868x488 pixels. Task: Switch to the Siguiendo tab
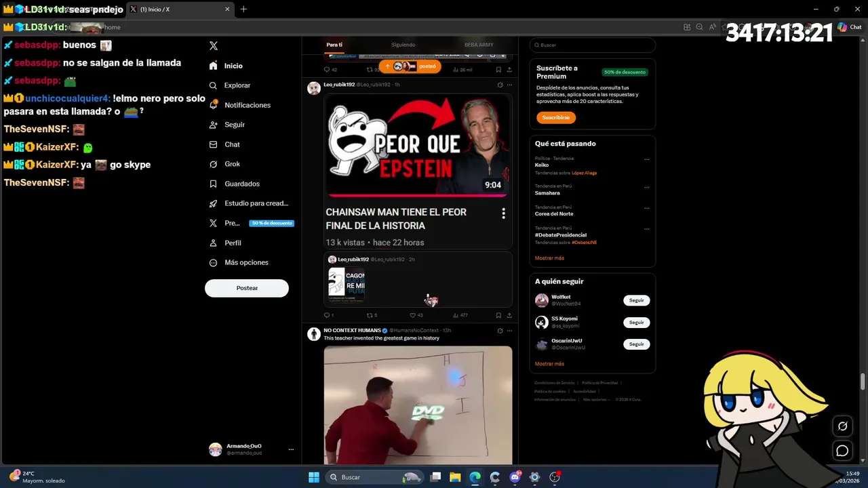tap(403, 45)
